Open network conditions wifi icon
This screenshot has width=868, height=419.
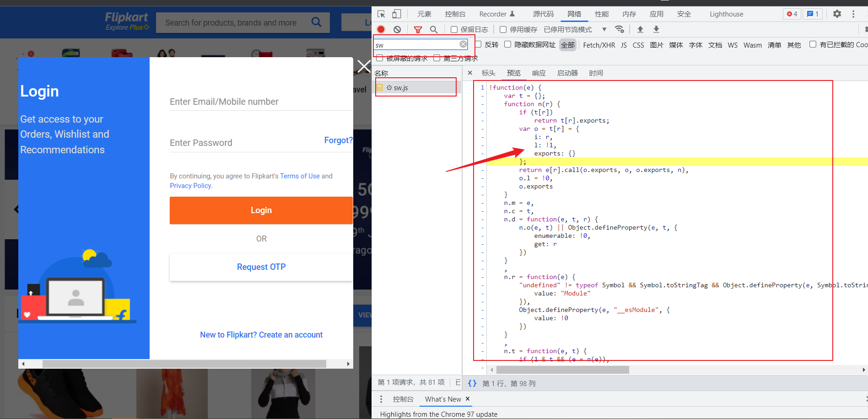click(x=620, y=29)
